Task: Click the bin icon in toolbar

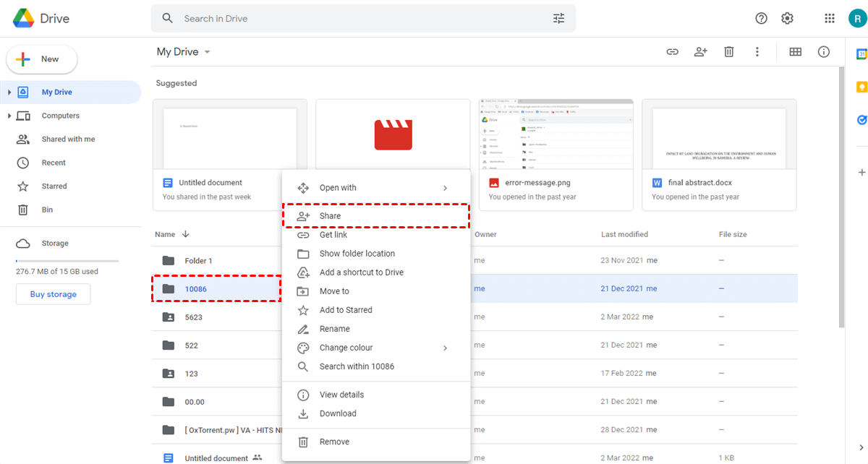Action: pos(729,52)
